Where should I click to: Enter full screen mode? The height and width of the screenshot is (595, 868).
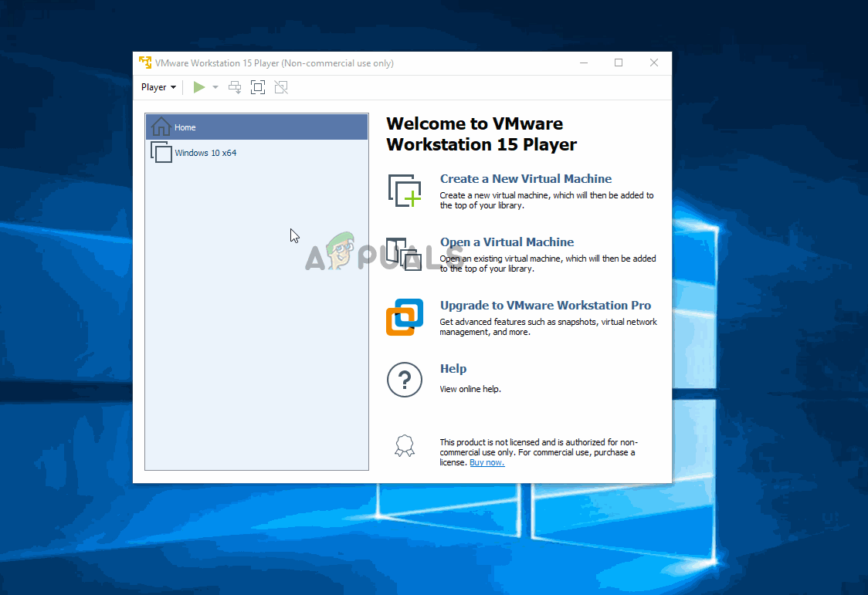click(x=258, y=87)
